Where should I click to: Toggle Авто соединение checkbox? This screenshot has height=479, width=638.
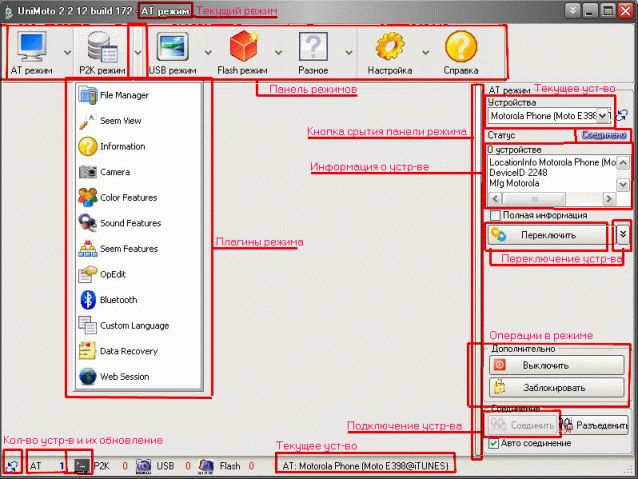[494, 443]
